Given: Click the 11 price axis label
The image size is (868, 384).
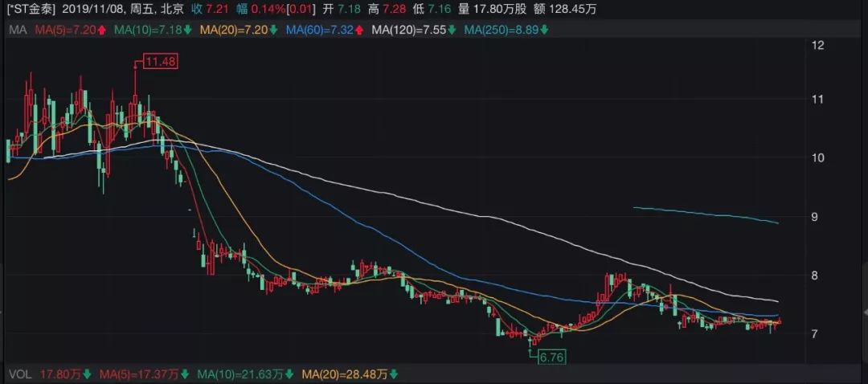Looking at the screenshot, I should point(817,99).
